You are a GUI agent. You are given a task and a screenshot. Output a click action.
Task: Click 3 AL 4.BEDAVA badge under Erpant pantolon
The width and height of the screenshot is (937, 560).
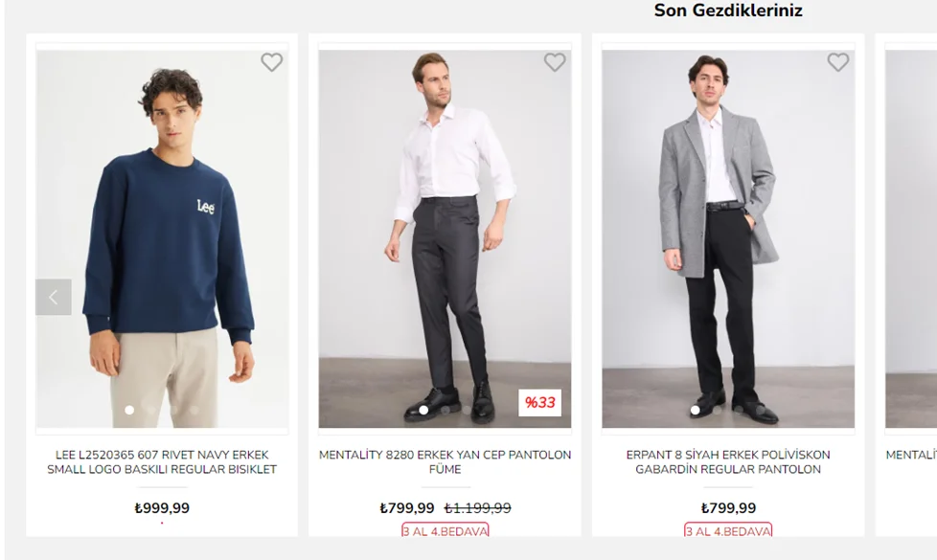728,530
